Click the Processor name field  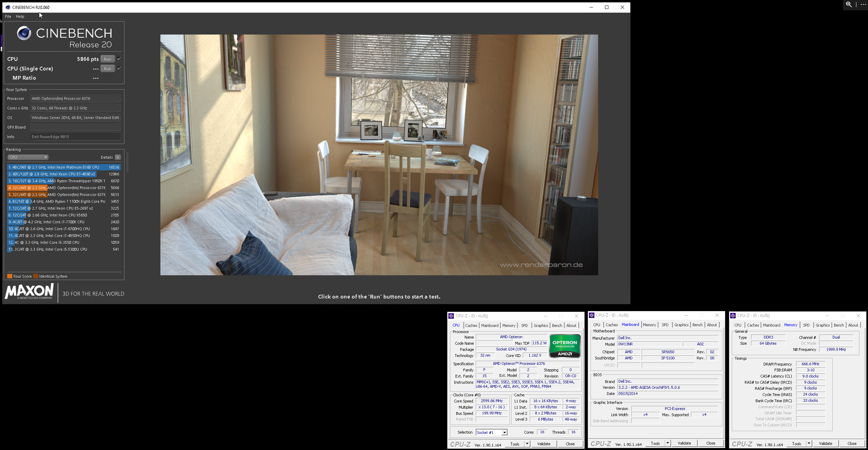75,98
